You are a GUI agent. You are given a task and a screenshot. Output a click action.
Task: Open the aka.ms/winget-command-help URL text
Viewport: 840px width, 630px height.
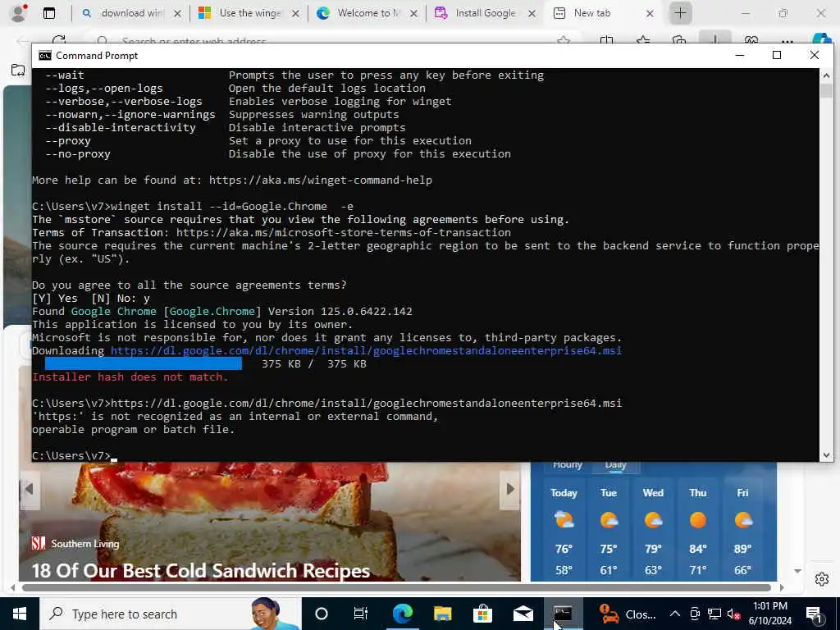click(x=321, y=180)
